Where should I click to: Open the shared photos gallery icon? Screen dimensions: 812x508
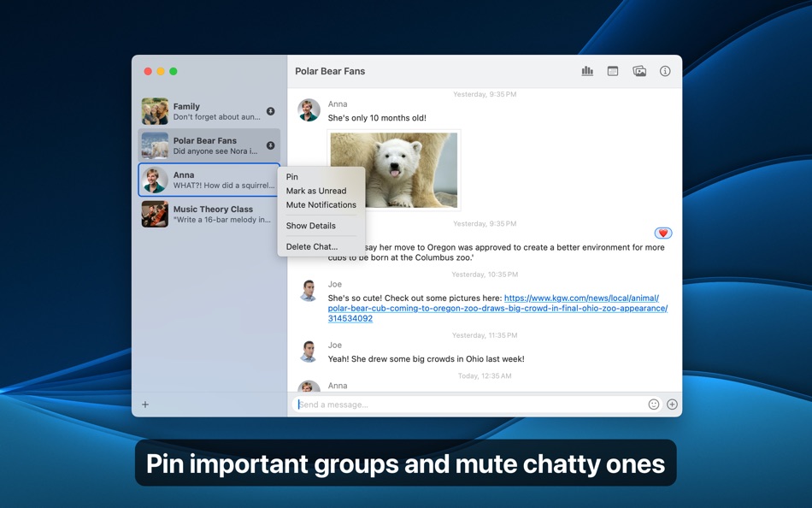coord(639,71)
